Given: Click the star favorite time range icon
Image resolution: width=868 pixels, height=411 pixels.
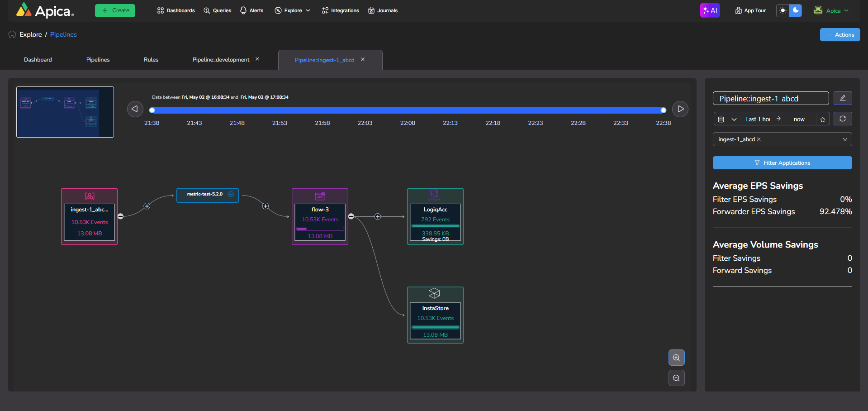Looking at the screenshot, I should pyautogui.click(x=823, y=119).
